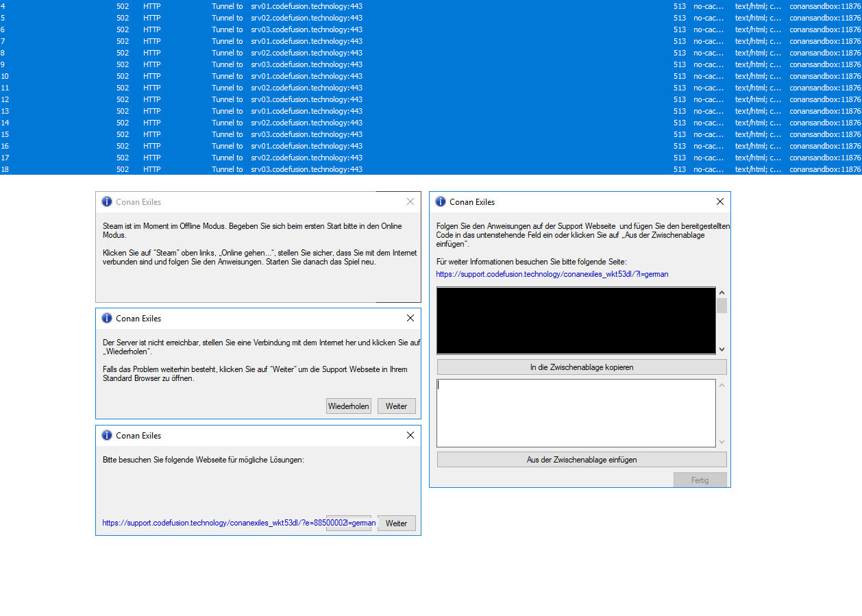
Task: Select session 8 host srv02.codefusion.technology:443
Action: coord(307,53)
